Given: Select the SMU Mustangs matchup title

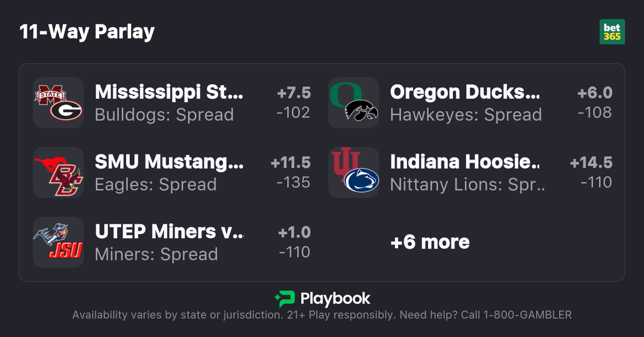Looking at the screenshot, I should click(169, 162).
